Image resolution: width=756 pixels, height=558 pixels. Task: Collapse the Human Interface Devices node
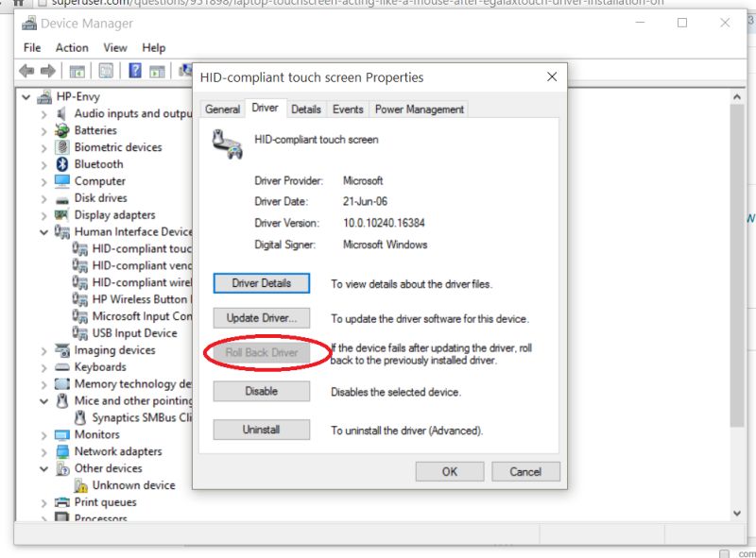(x=43, y=232)
